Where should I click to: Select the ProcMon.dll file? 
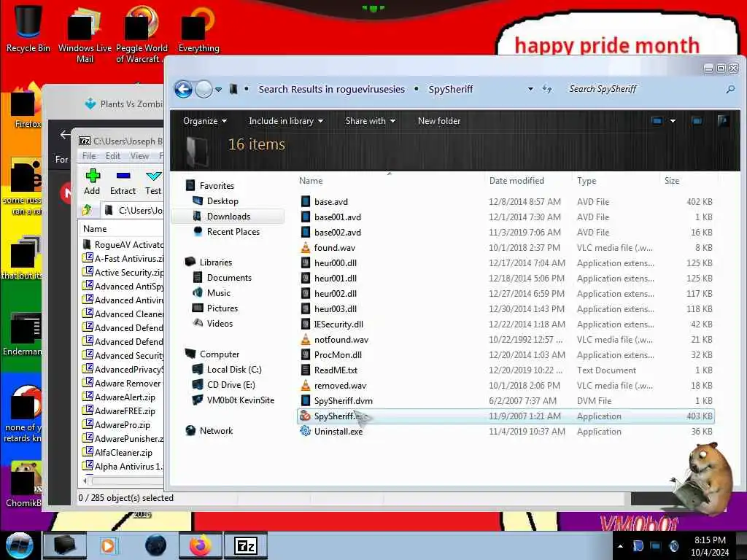pyautogui.click(x=338, y=355)
